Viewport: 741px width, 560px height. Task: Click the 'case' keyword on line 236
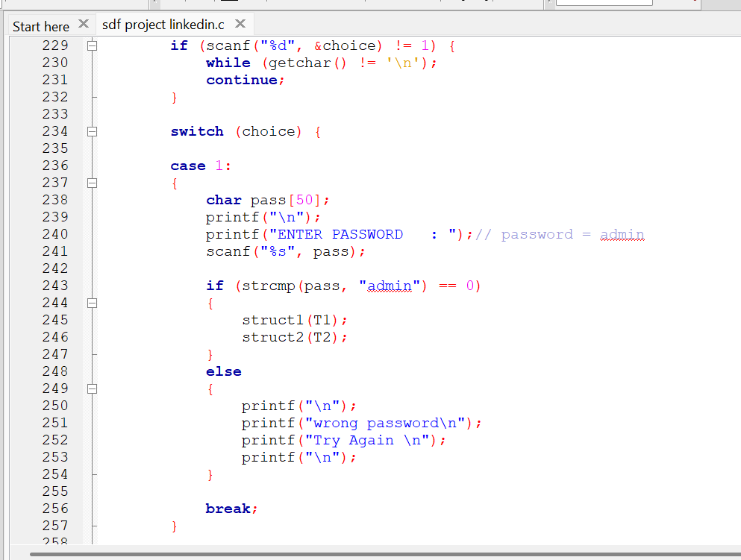tap(188, 166)
